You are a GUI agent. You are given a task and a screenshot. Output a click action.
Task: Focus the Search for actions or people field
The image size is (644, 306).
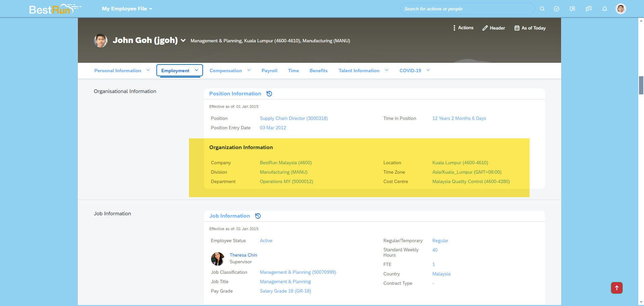point(467,9)
